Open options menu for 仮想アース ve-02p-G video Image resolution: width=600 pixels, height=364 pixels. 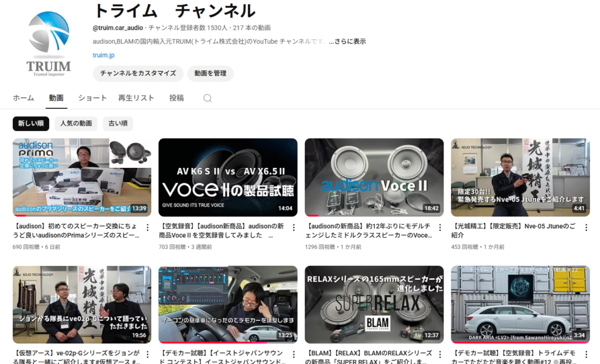tap(147, 355)
